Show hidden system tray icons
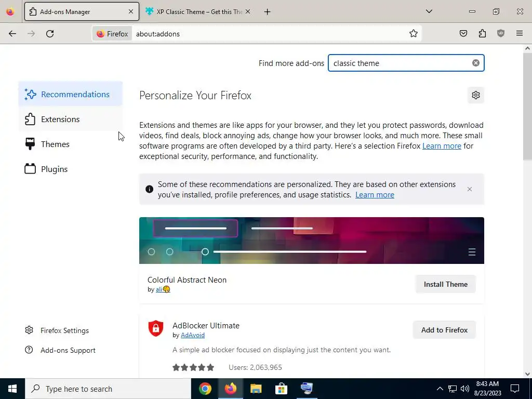Viewport: 532px width, 399px height. click(440, 389)
